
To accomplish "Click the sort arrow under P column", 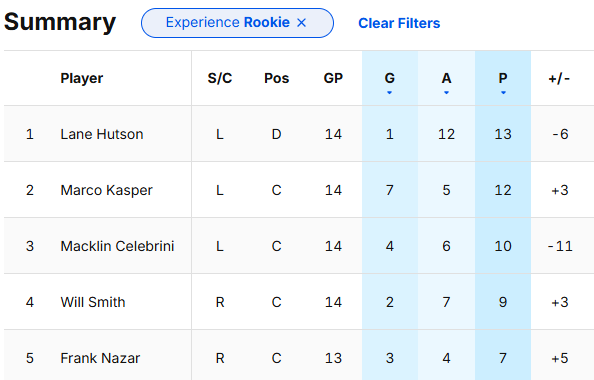I will pos(503,92).
